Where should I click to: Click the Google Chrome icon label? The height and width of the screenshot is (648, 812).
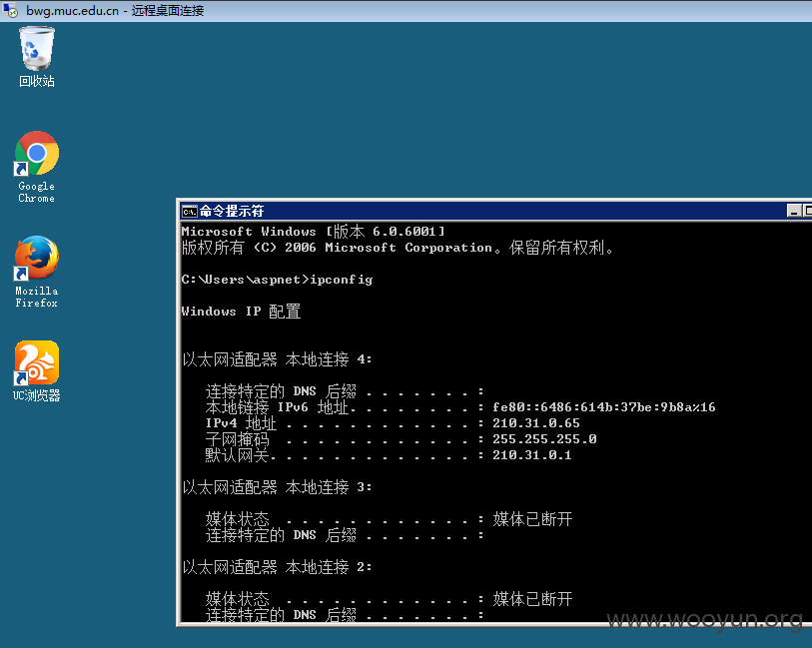click(x=36, y=192)
